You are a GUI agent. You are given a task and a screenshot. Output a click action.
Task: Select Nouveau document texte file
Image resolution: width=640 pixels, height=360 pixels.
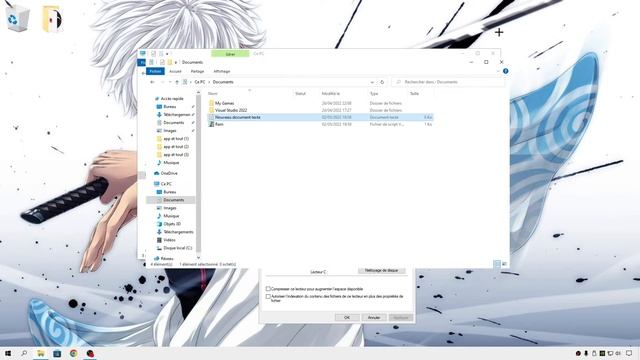[320, 117]
